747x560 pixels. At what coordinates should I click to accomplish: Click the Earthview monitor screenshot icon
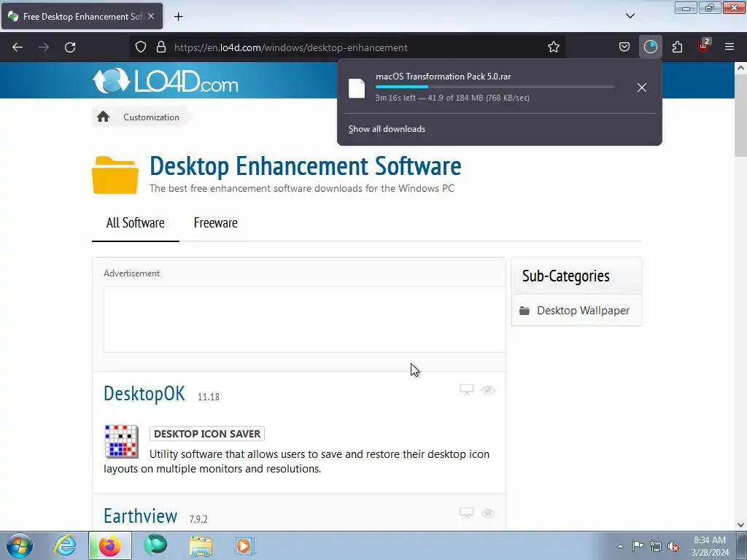pos(466,513)
